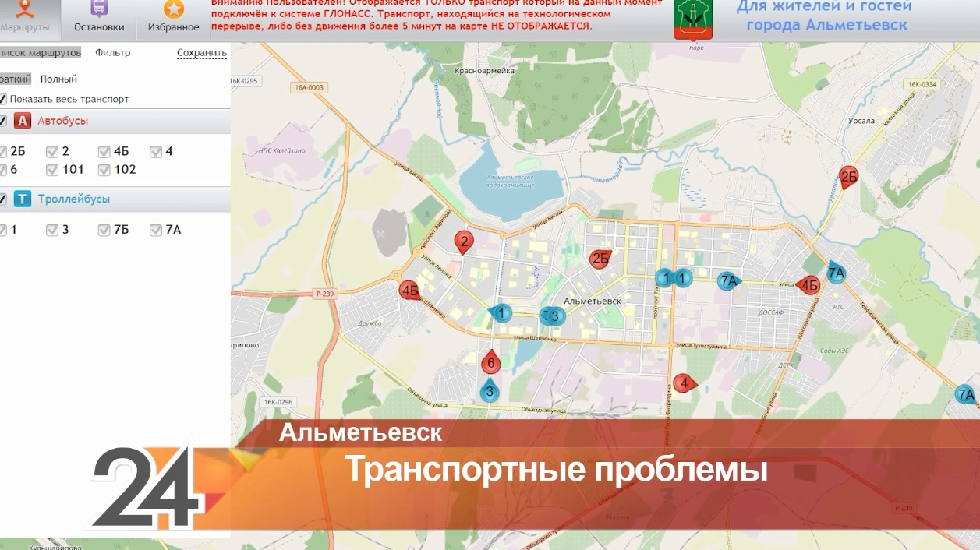Image resolution: width=980 pixels, height=550 pixels.
Task: Switch to the Фильтр view
Action: pyautogui.click(x=113, y=53)
